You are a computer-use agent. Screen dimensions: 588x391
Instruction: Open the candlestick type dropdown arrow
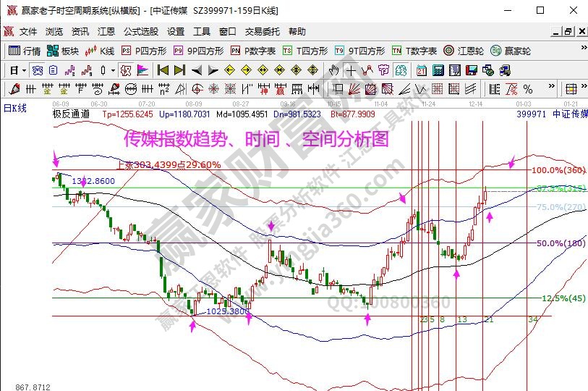tap(113, 70)
